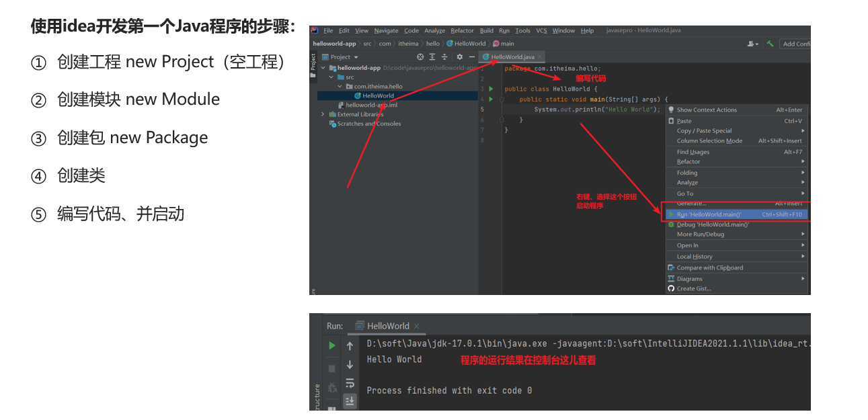Click main method breadcrumb

(504, 44)
